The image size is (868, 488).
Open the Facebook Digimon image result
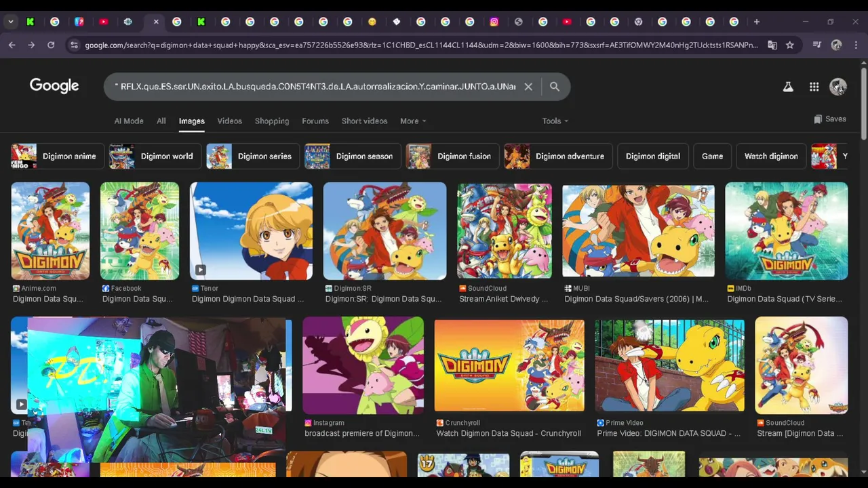pos(140,231)
